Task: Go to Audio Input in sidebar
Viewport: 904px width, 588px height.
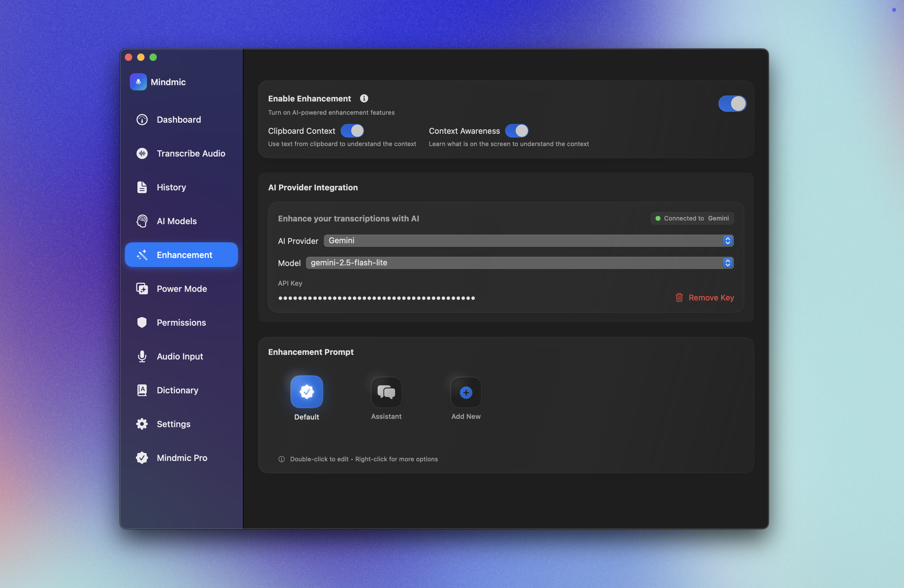Action: 180,356
